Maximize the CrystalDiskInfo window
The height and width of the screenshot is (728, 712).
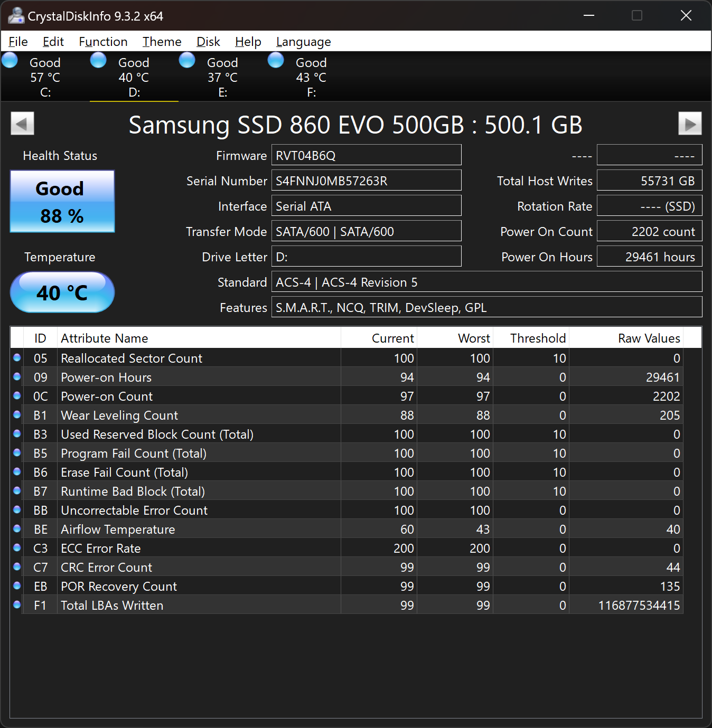click(x=637, y=15)
